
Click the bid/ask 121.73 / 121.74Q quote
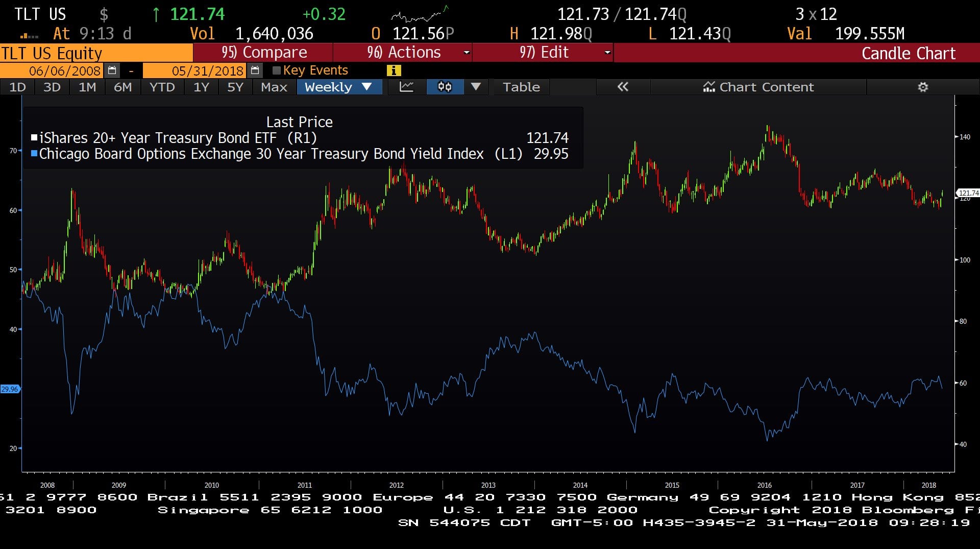(x=622, y=14)
